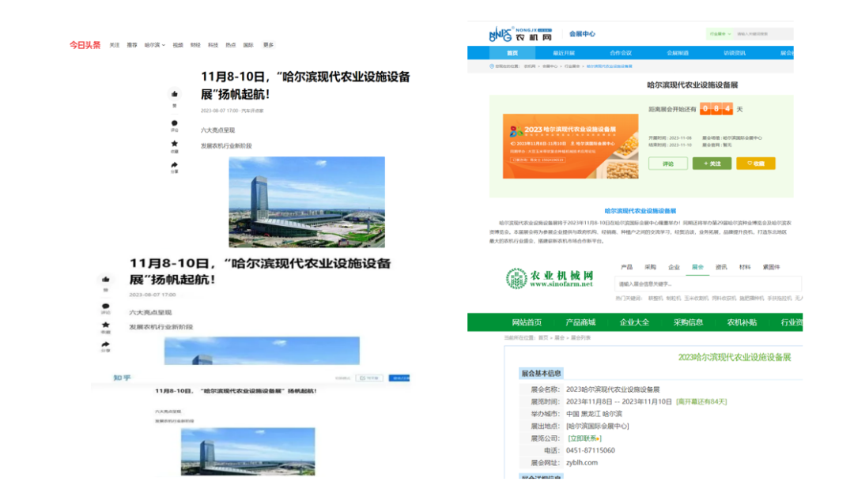The width and height of the screenshot is (854, 504).
Task: Click the star favorite icon in top article
Action: tap(174, 145)
